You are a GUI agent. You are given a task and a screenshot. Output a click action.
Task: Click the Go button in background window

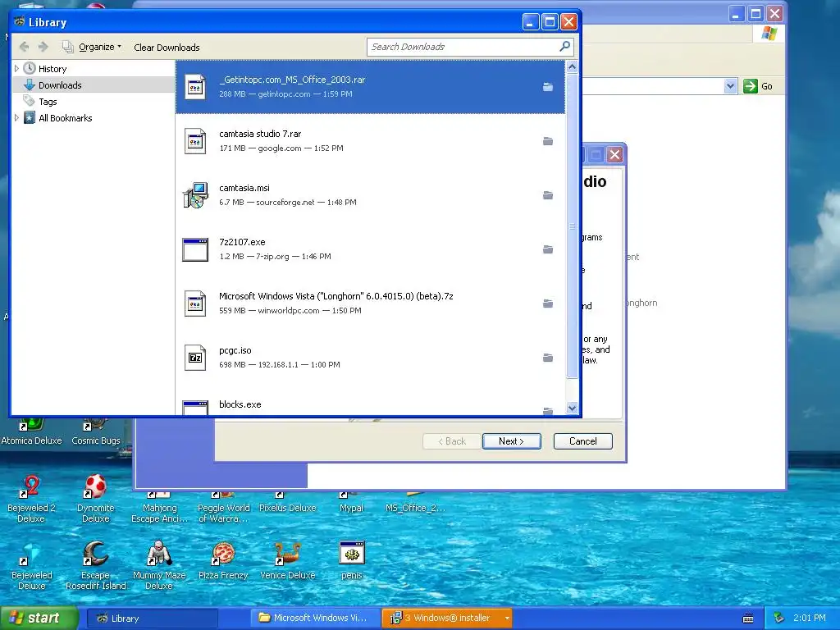tap(759, 85)
